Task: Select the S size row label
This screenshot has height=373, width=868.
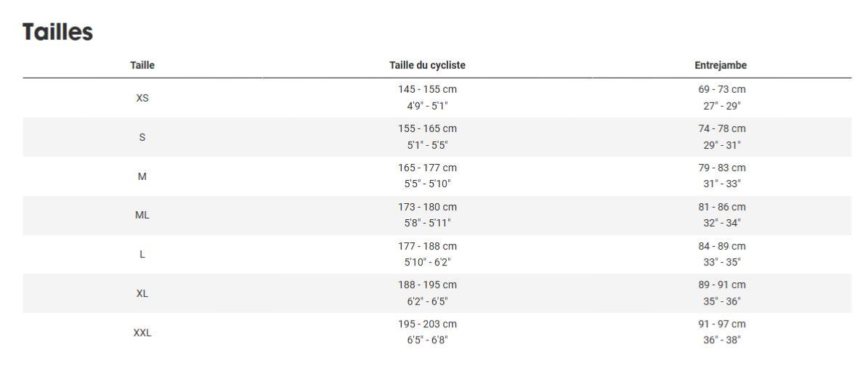Action: coord(142,137)
